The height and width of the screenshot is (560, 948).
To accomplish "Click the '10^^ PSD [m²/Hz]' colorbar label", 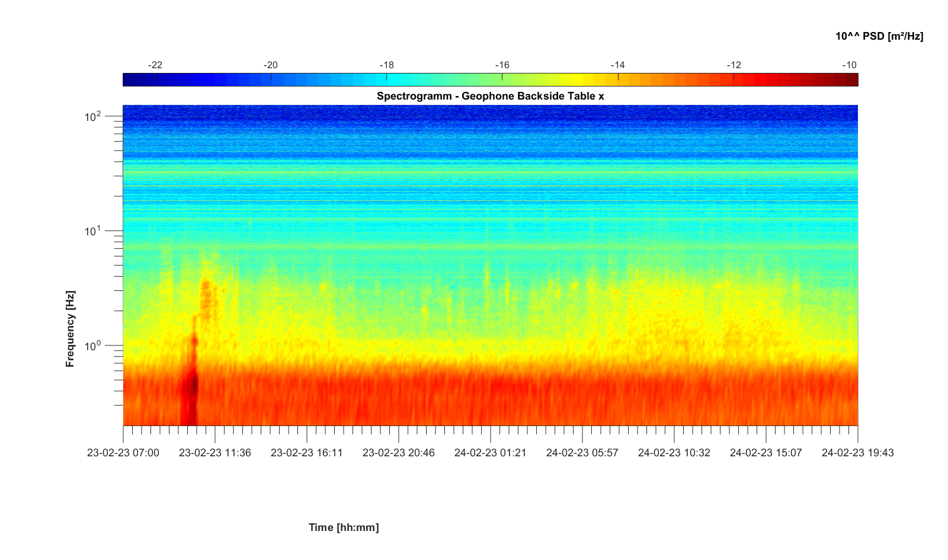I will pyautogui.click(x=879, y=36).
